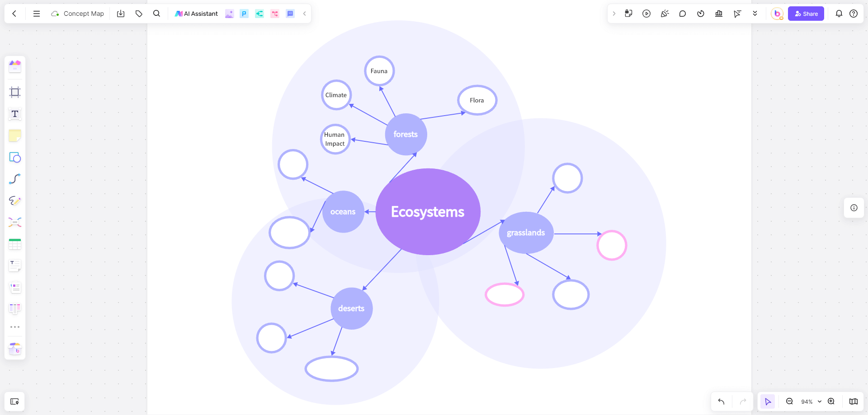868x415 pixels.
Task: Click the locked sticky note icon
Action: (628, 14)
